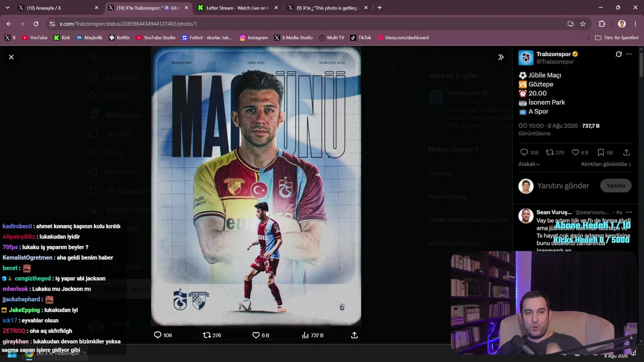Collapse the tweet sidebar with the double-chevron icon
The image size is (644, 362).
(501, 57)
